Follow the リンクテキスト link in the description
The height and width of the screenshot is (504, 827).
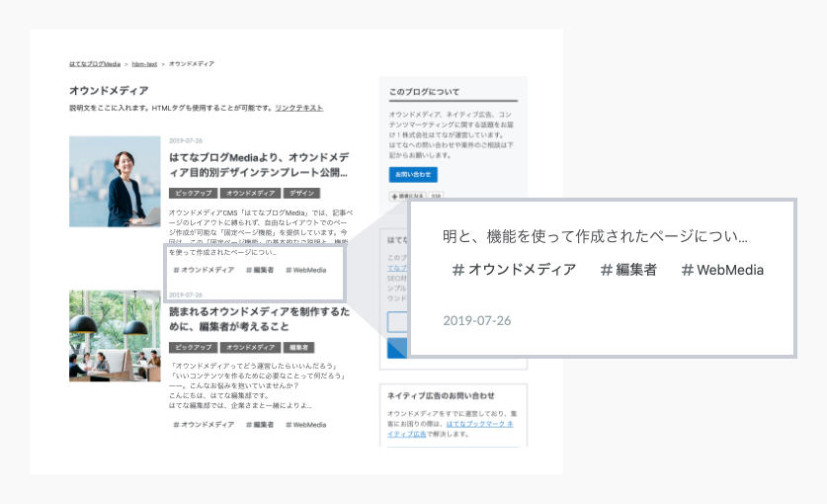coord(298,108)
